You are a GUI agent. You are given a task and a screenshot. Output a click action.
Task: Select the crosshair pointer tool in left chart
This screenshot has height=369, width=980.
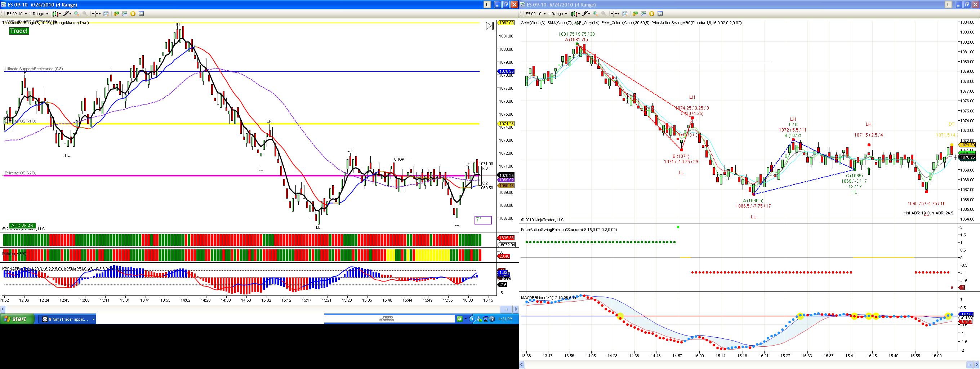pyautogui.click(x=95, y=14)
